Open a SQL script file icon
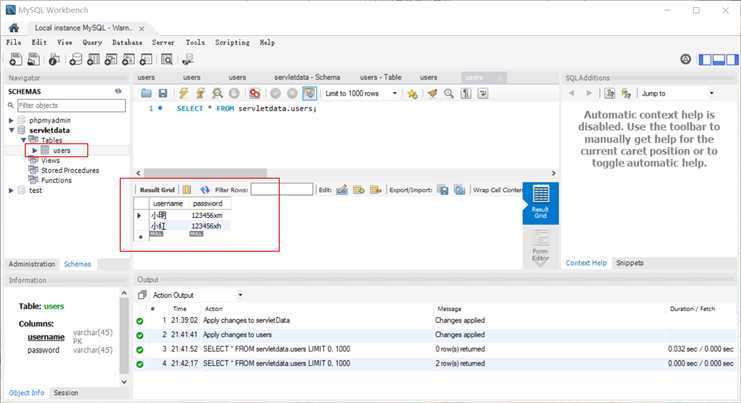 (34, 59)
